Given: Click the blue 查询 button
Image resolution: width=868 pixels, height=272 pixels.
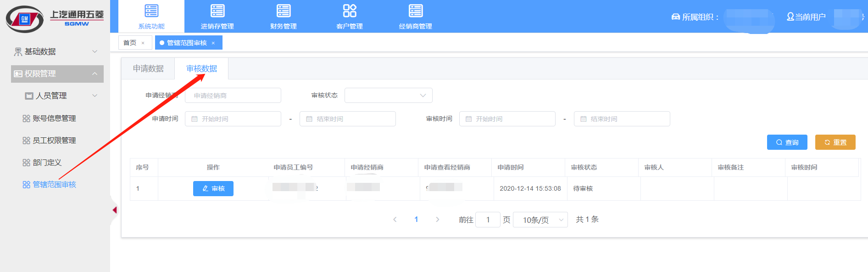Looking at the screenshot, I should click(x=787, y=142).
